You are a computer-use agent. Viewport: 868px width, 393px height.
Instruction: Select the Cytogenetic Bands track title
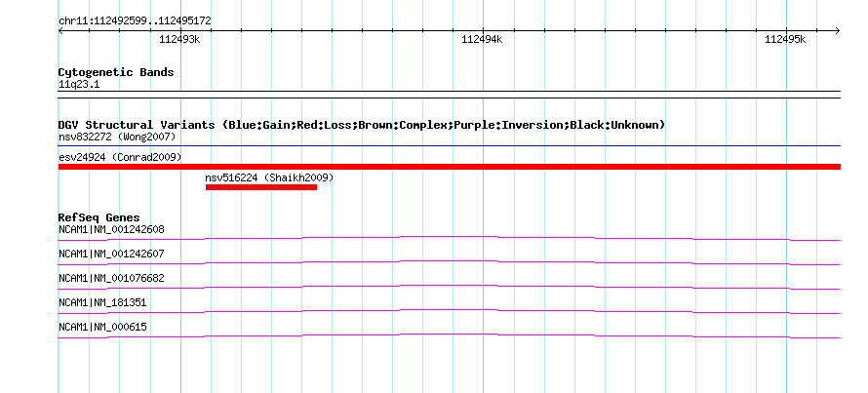116,72
